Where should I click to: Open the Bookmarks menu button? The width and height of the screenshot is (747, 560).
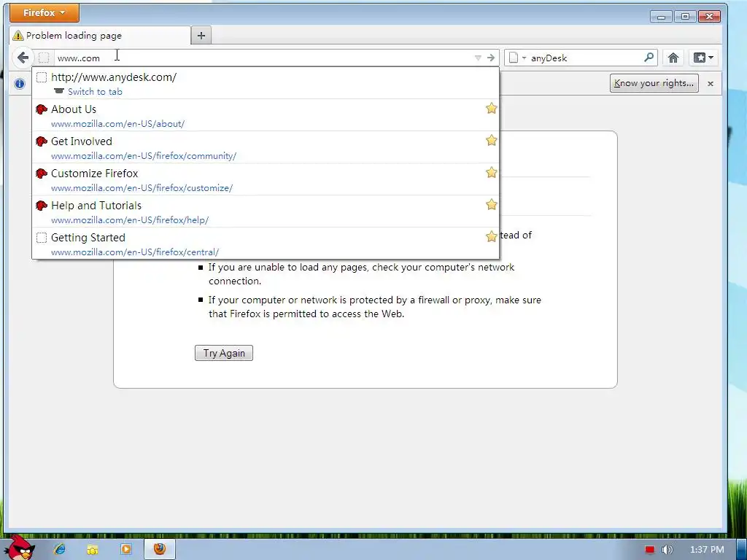[703, 58]
